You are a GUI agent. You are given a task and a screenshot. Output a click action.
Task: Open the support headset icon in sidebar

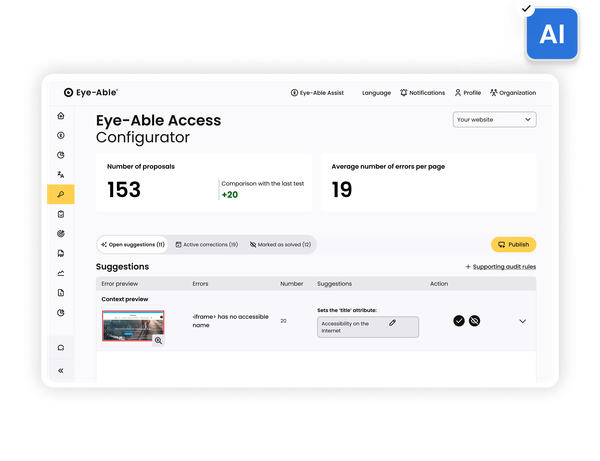point(61,347)
